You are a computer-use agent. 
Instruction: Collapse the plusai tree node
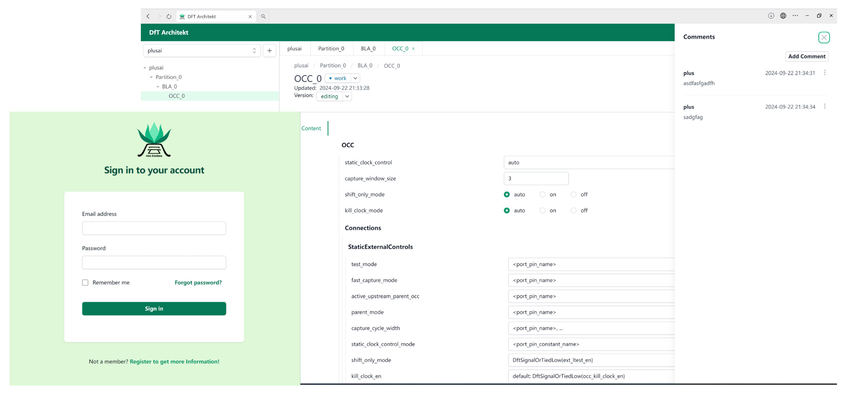145,68
